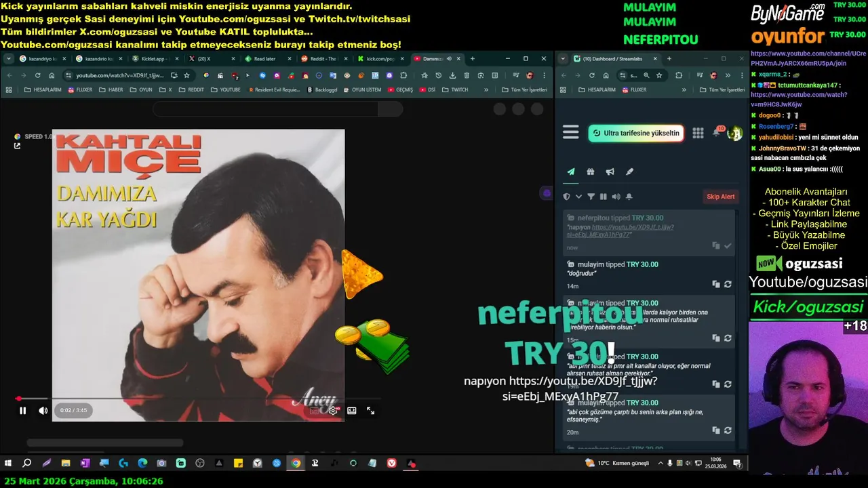Pause the alert queue

pyautogui.click(x=603, y=197)
